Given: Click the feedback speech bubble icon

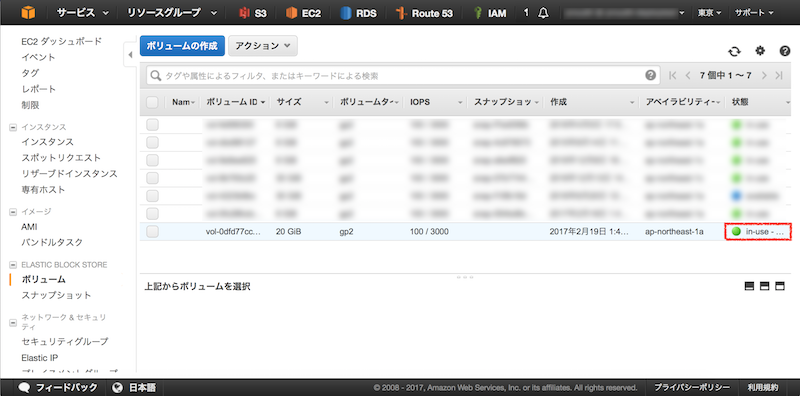Looking at the screenshot, I should (x=24, y=388).
